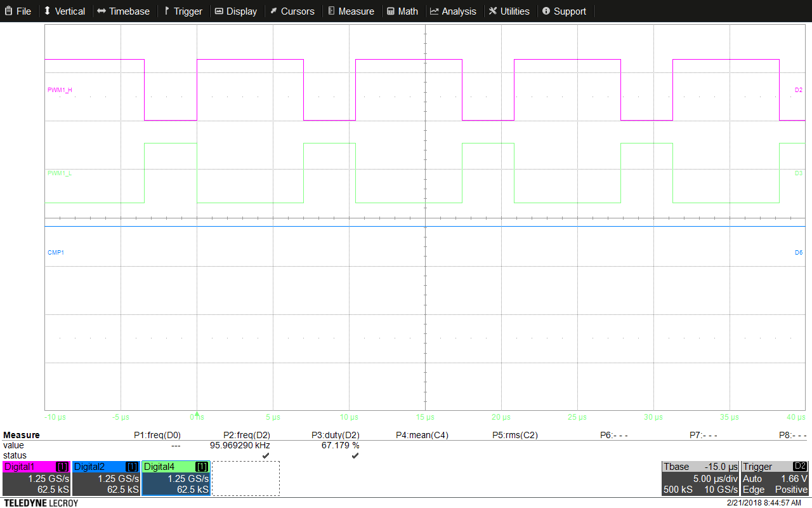Open the Tbase timebase descriptor
Viewport: 812px width, 508px height.
[700, 478]
